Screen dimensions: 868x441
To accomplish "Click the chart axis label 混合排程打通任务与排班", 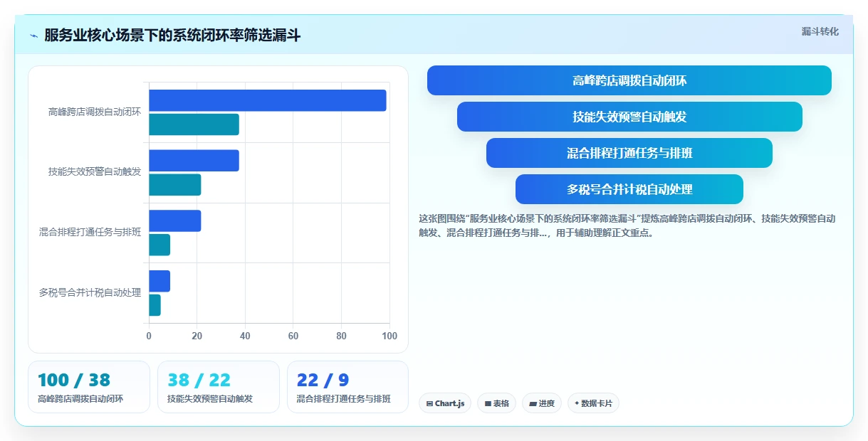I will [90, 232].
